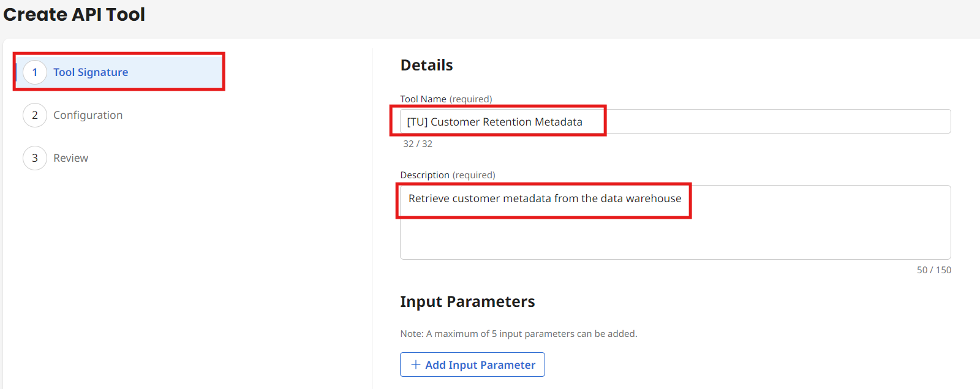This screenshot has height=389, width=980.
Task: Switch to the Configuration step
Action: point(88,115)
